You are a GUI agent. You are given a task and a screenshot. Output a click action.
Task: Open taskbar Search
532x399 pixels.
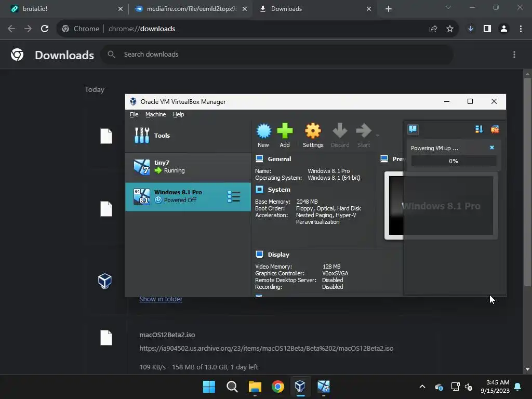[x=232, y=387]
